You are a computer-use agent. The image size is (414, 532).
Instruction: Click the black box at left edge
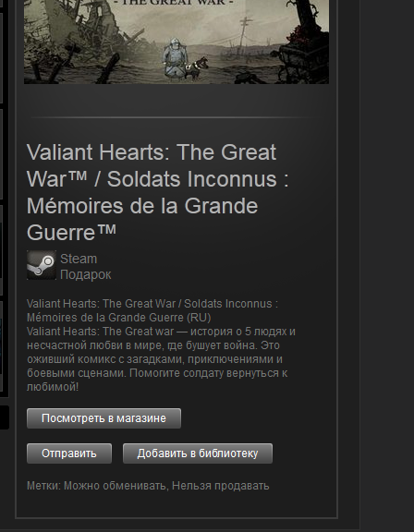(5, 417)
